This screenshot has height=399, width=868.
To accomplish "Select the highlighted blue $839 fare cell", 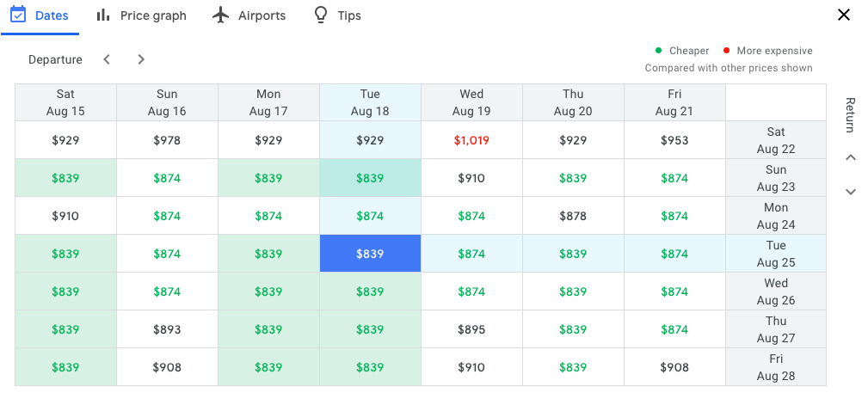I will pyautogui.click(x=370, y=254).
